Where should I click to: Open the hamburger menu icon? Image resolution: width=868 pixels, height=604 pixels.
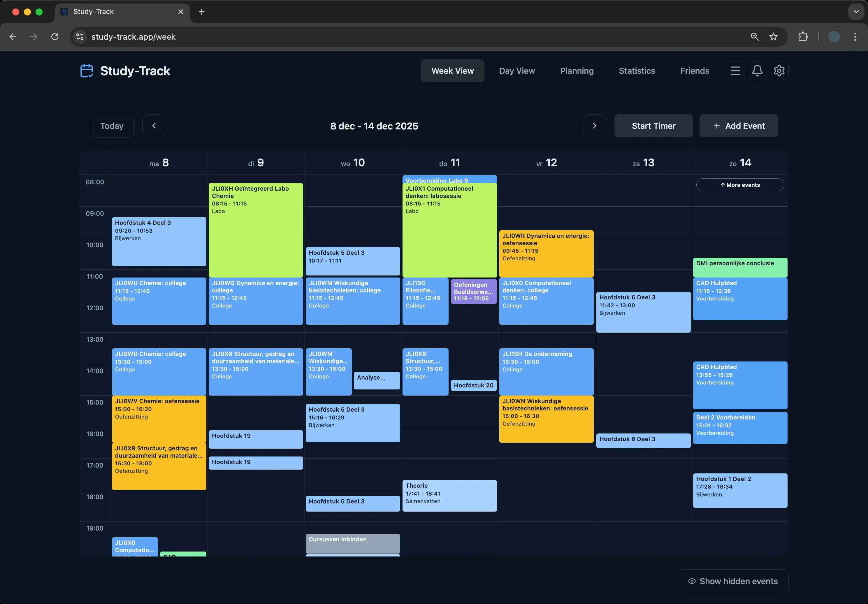pos(735,70)
